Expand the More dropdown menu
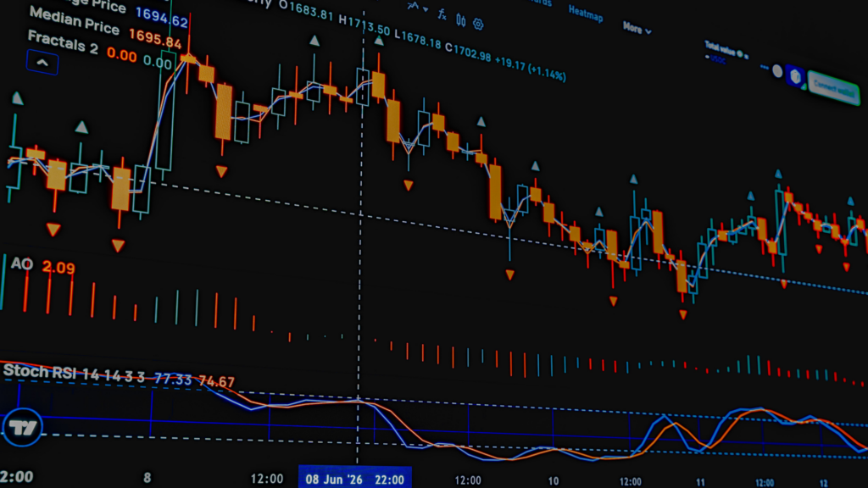868x488 pixels. (x=637, y=28)
